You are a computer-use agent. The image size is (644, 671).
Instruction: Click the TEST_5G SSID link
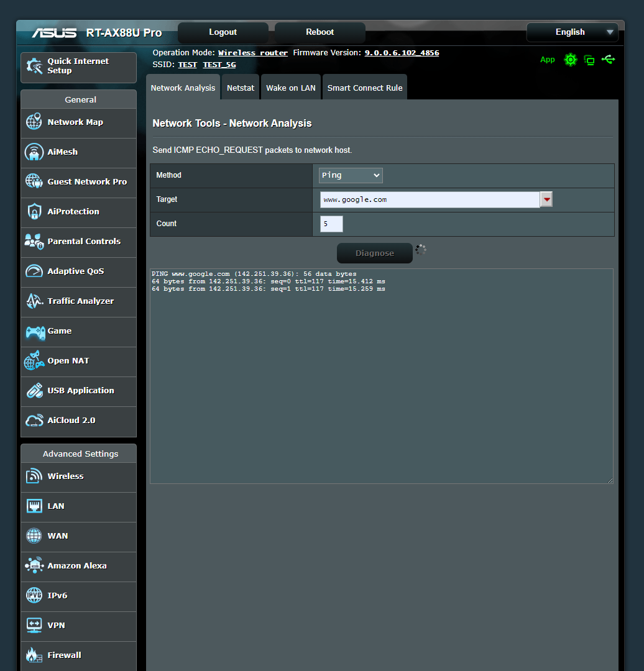[219, 65]
